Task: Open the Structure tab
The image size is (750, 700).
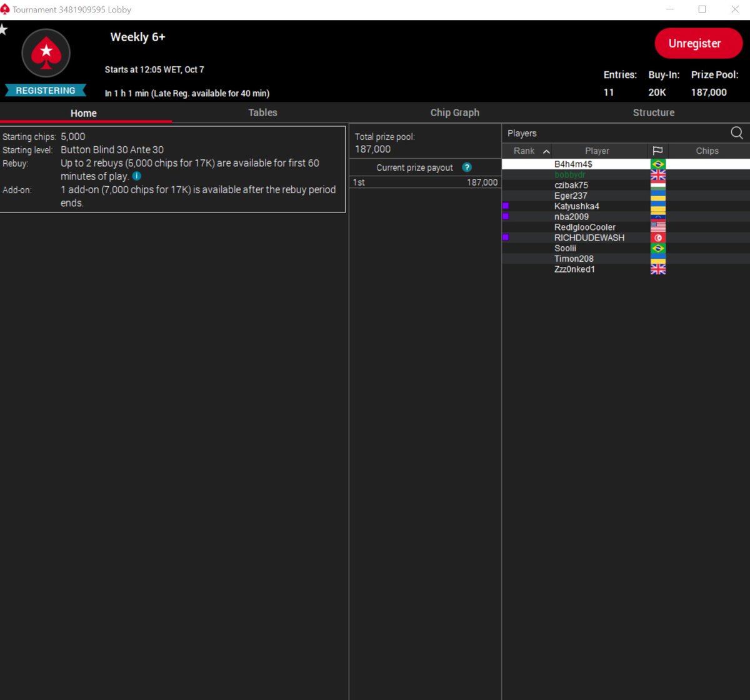Action: (x=654, y=112)
